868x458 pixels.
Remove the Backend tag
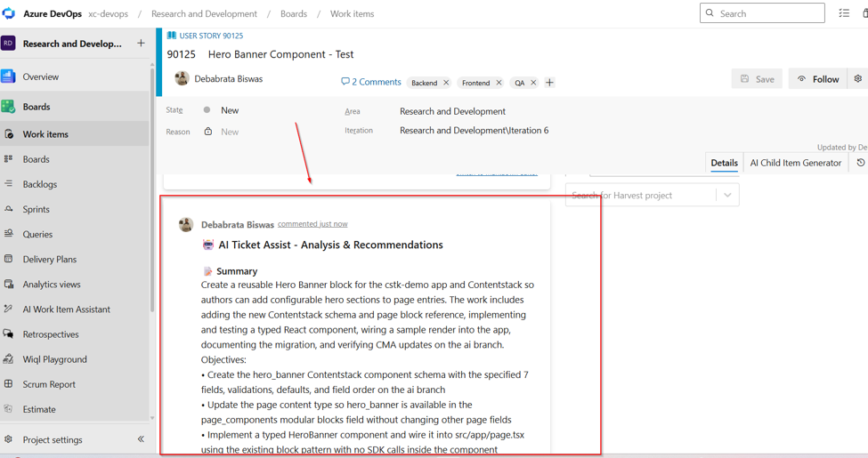[446, 83]
